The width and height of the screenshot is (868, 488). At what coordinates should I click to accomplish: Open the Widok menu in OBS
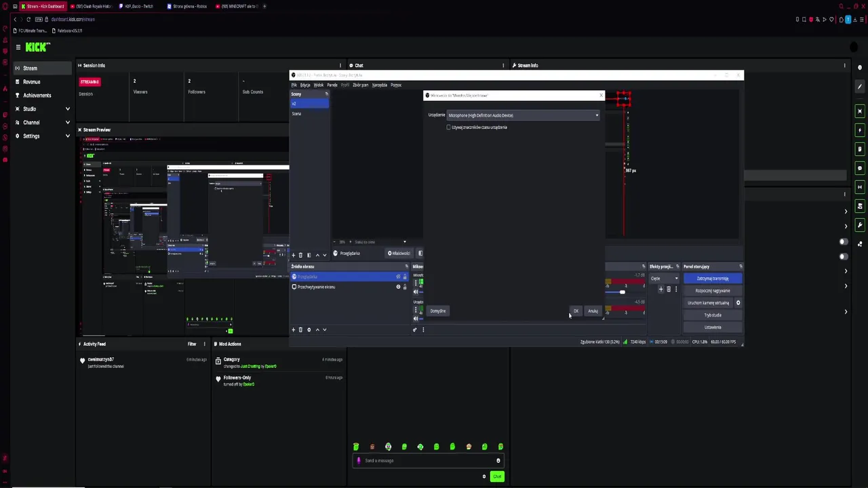point(319,85)
